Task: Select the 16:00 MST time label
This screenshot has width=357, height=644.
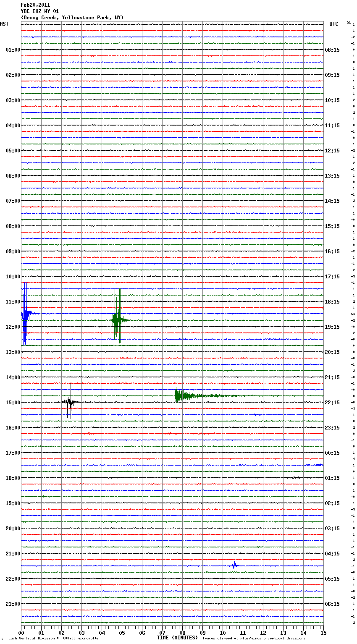Action: pos(13,428)
